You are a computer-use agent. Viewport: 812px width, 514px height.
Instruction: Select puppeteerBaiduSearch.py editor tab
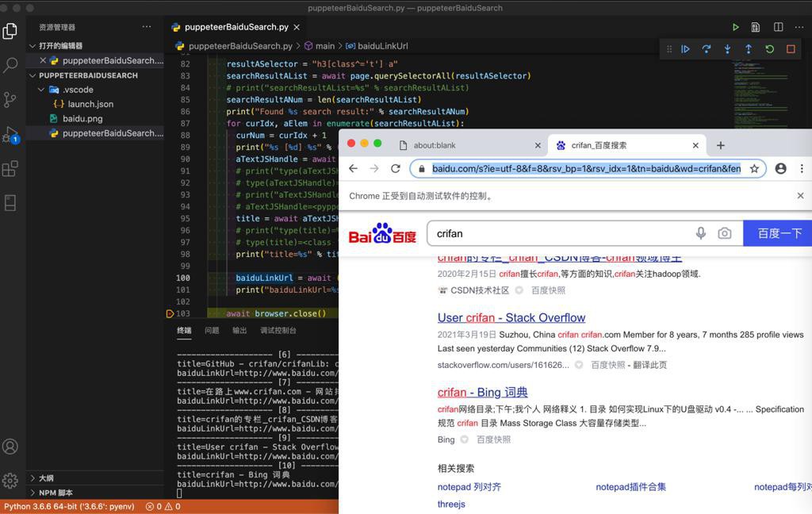[236, 27]
